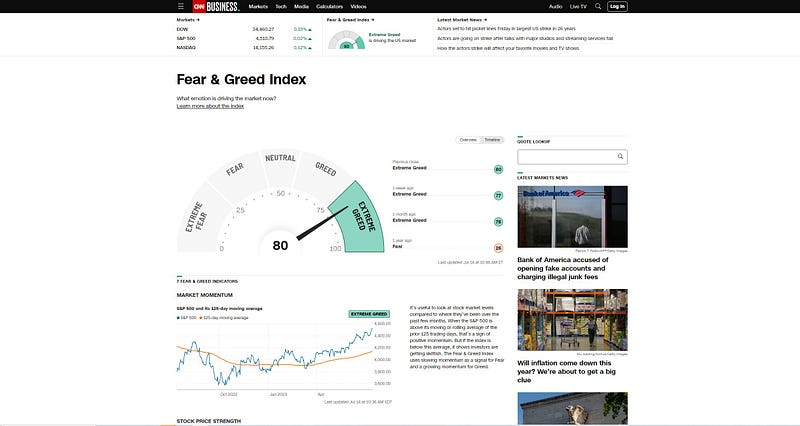Screen dimensions: 800x426
Task: Click the mini Fear & Greed gauge
Action: [346, 40]
